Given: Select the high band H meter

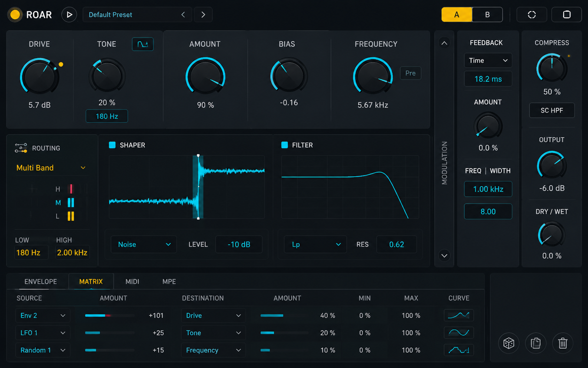Looking at the screenshot, I should point(71,189).
